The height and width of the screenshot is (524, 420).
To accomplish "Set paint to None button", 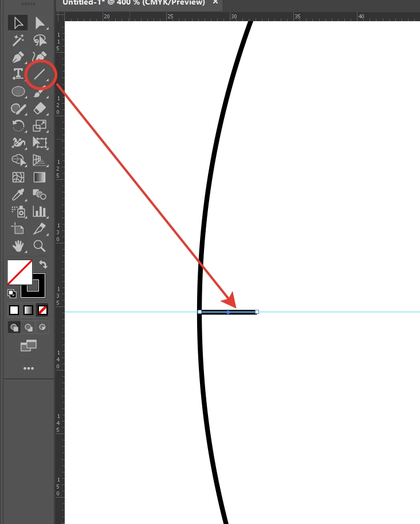I will pyautogui.click(x=42, y=310).
